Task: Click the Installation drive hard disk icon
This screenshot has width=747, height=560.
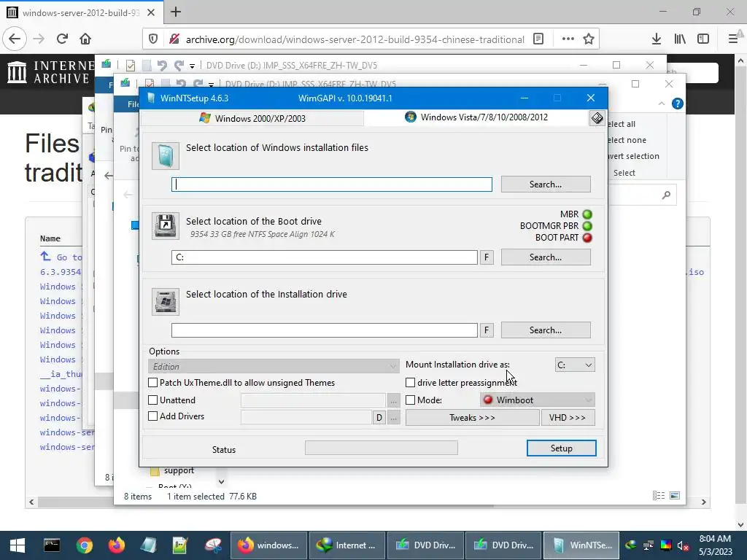Action: pos(166,301)
